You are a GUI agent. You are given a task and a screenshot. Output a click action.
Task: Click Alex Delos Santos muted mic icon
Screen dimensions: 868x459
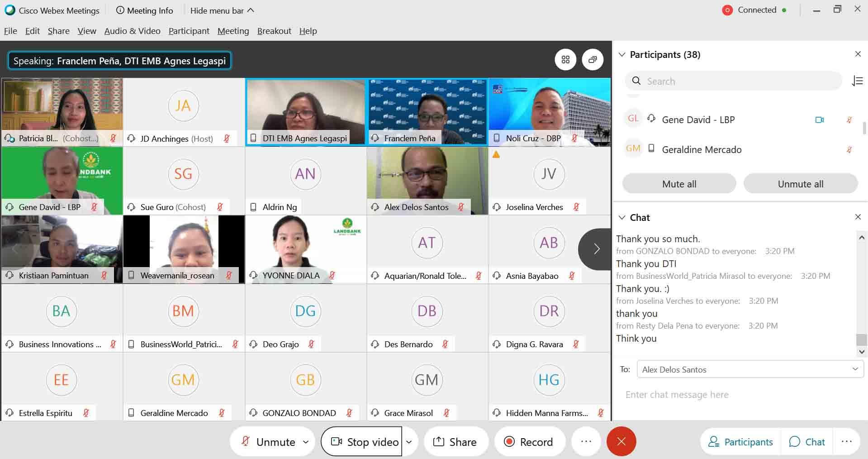pyautogui.click(x=460, y=207)
